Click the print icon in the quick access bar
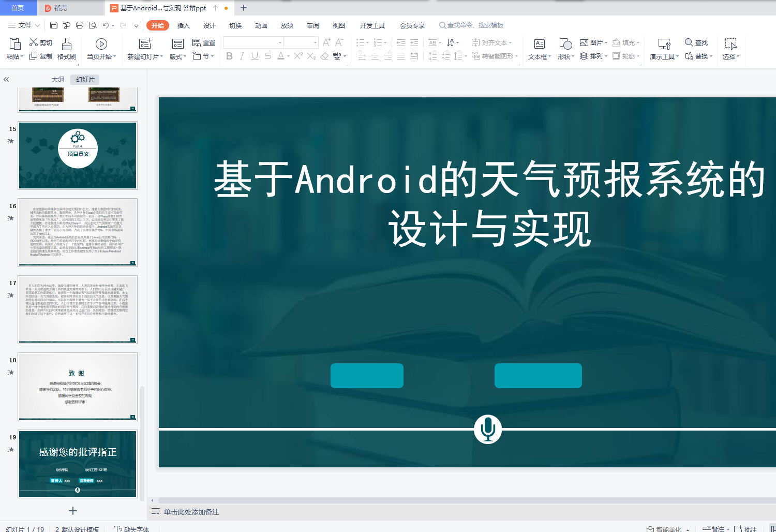The width and height of the screenshot is (776, 532). pos(80,25)
